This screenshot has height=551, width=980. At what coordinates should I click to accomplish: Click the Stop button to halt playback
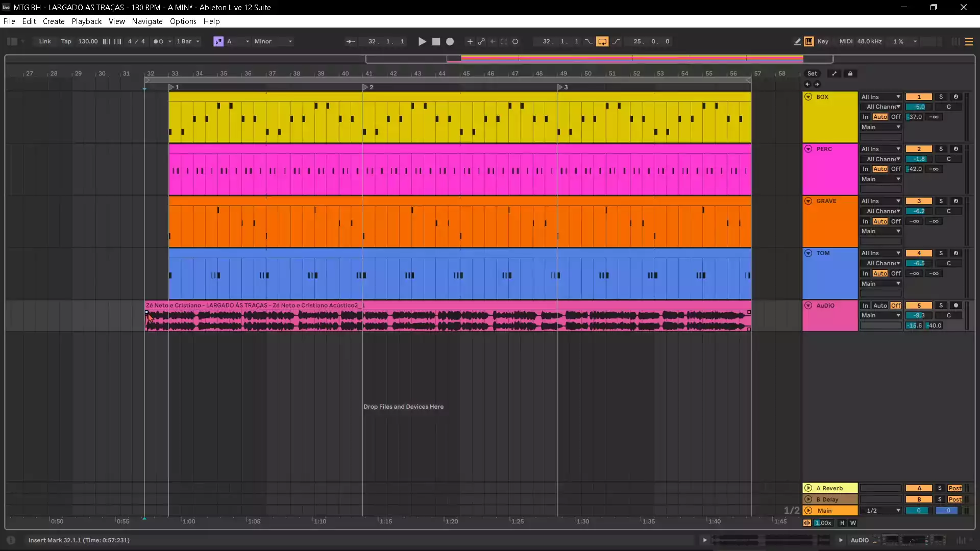[x=435, y=41]
